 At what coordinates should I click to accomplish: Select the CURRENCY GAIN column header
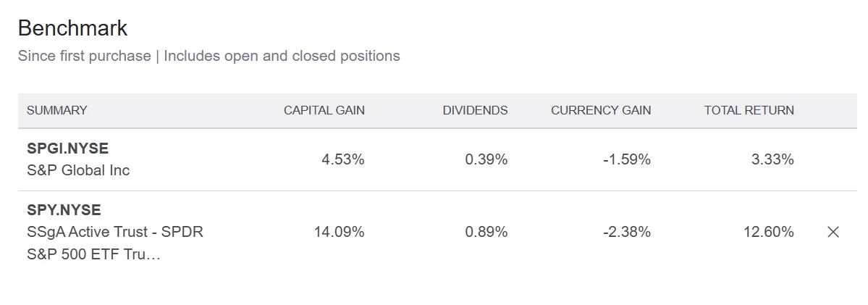tap(600, 110)
